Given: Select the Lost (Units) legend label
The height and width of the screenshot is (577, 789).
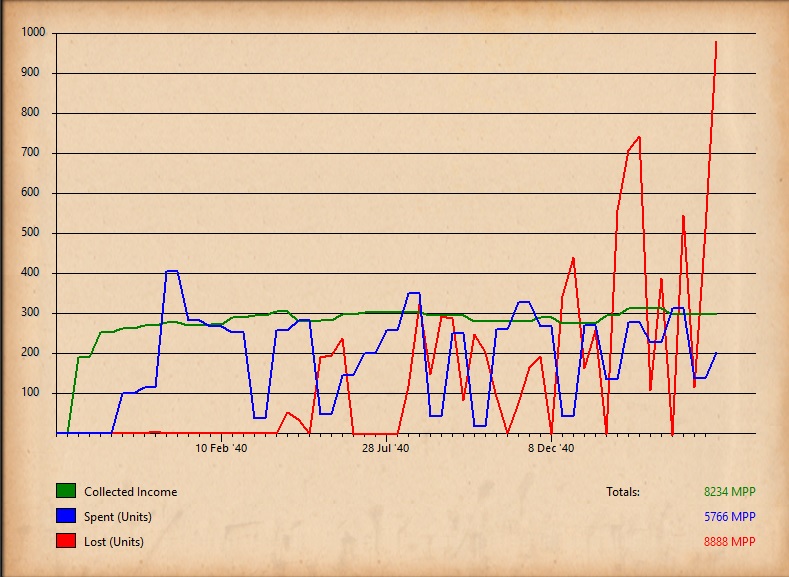Looking at the screenshot, I should coord(114,542).
